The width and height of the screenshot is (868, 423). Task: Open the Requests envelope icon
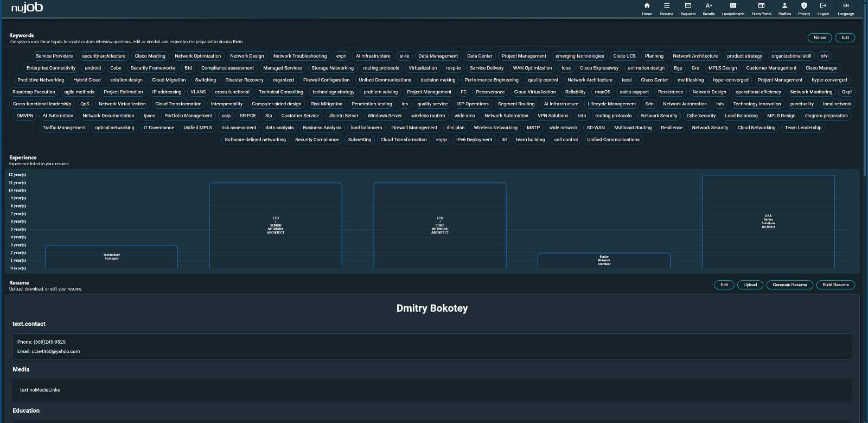[688, 6]
